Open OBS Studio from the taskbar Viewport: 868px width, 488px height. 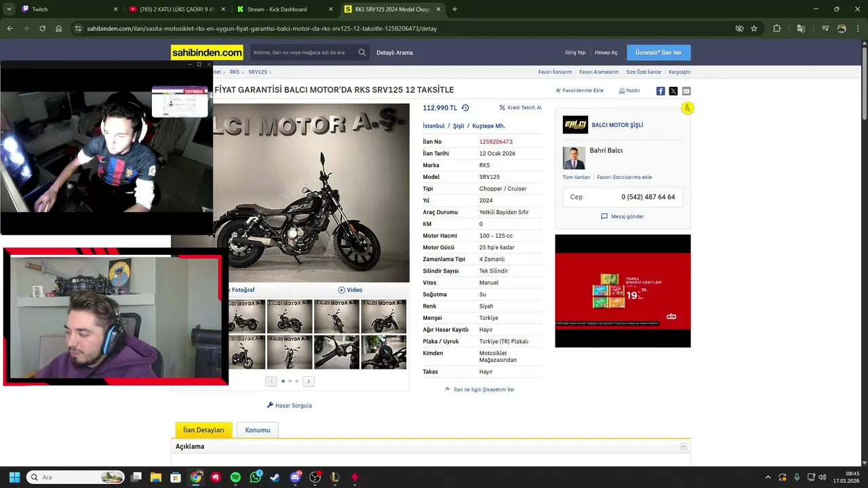[315, 477]
